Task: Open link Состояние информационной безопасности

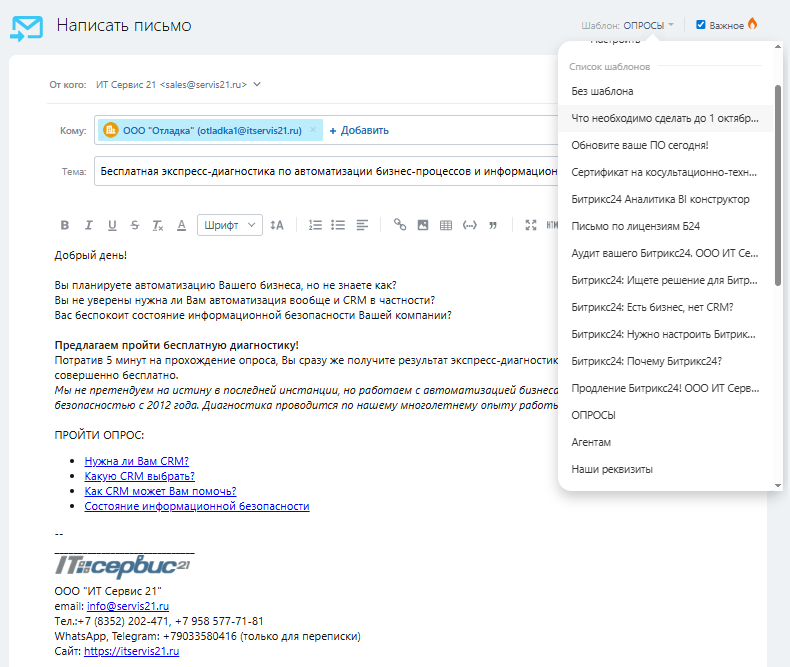Action: point(197,506)
